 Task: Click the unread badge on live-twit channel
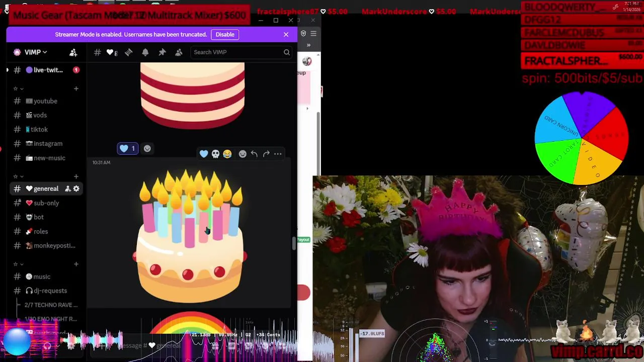tap(76, 70)
